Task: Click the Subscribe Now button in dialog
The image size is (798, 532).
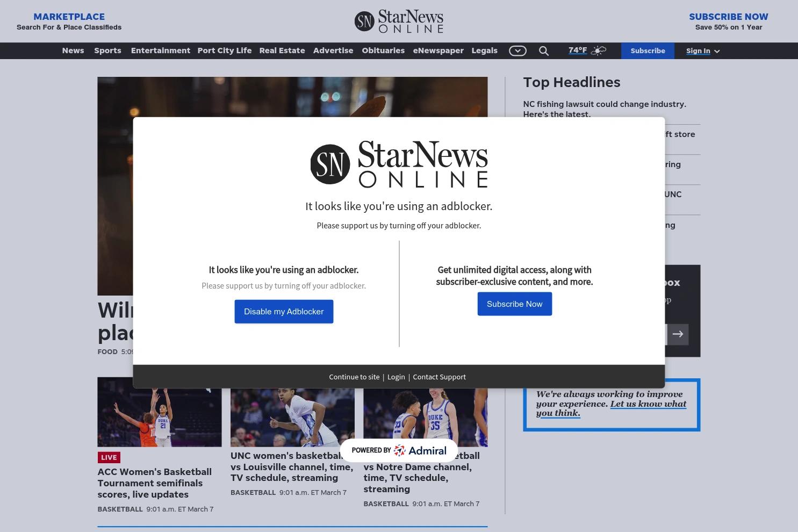Action: tap(515, 304)
